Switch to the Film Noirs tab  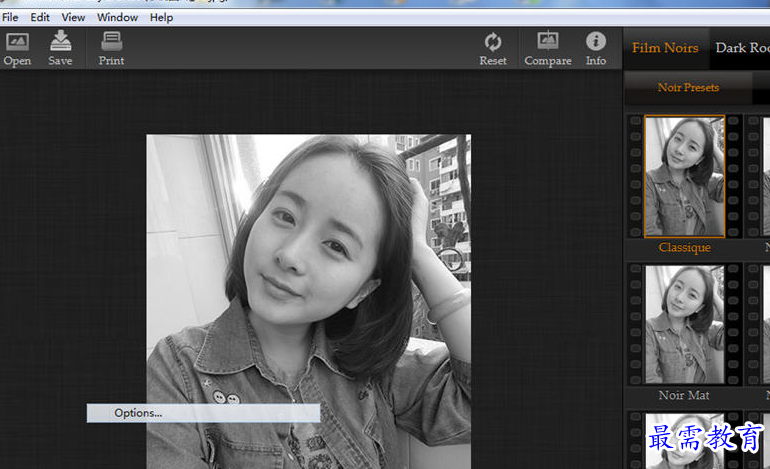tap(665, 48)
